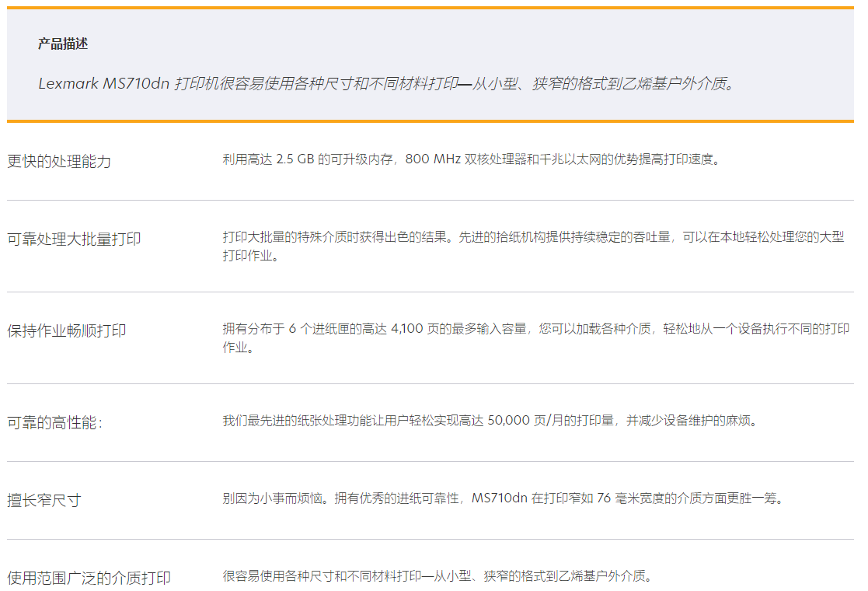Click the paragraph beginning 打印大批量的特殊介质
Image resolution: width=868 pixels, height=591 pixels.
[x=533, y=246]
